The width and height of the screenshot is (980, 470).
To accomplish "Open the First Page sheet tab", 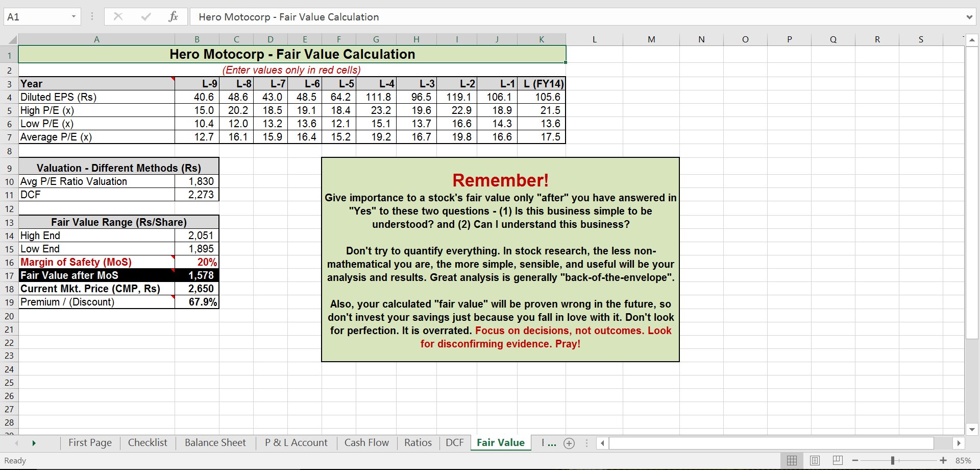I will click(90, 443).
